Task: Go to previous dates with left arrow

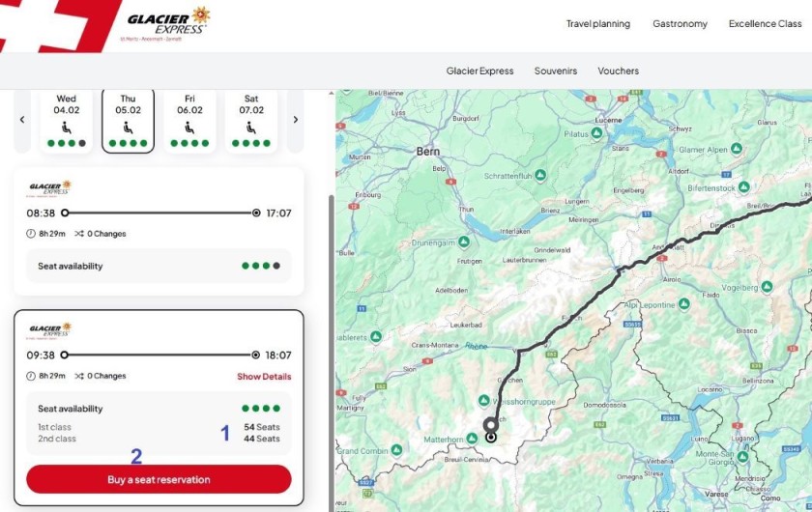Action: (22, 120)
